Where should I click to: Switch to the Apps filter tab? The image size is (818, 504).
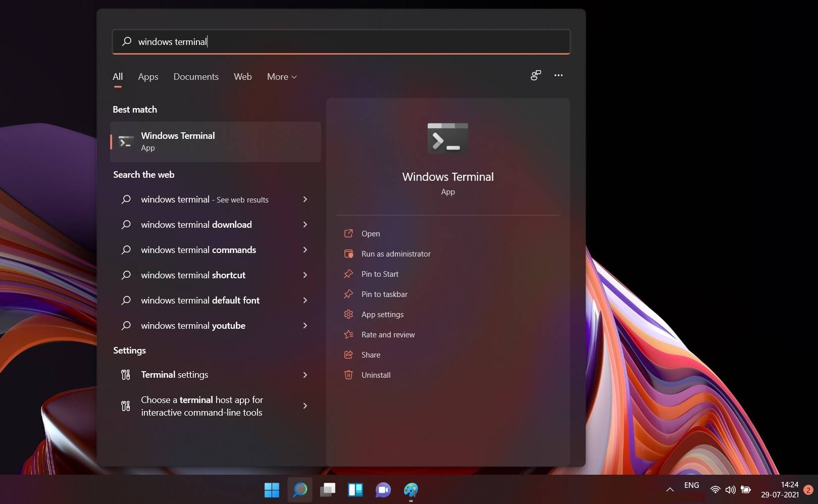[147, 77]
